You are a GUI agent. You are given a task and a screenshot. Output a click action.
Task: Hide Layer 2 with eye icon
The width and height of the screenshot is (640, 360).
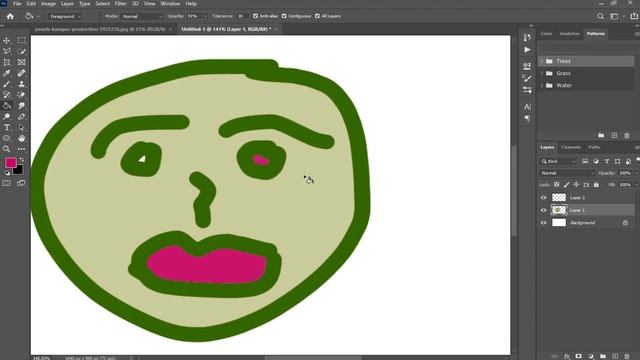(x=543, y=198)
